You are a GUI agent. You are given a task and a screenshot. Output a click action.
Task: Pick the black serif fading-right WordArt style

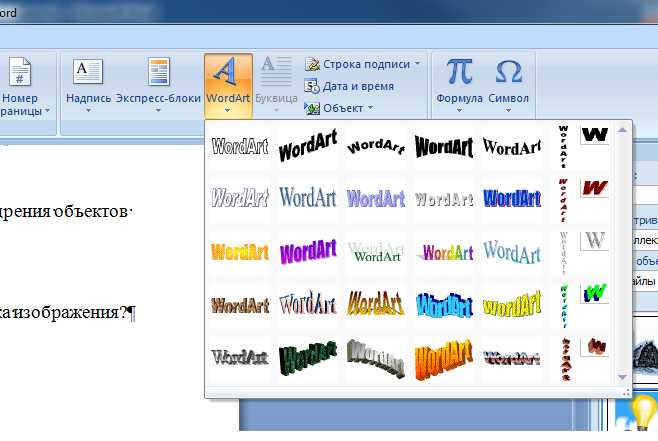512,147
